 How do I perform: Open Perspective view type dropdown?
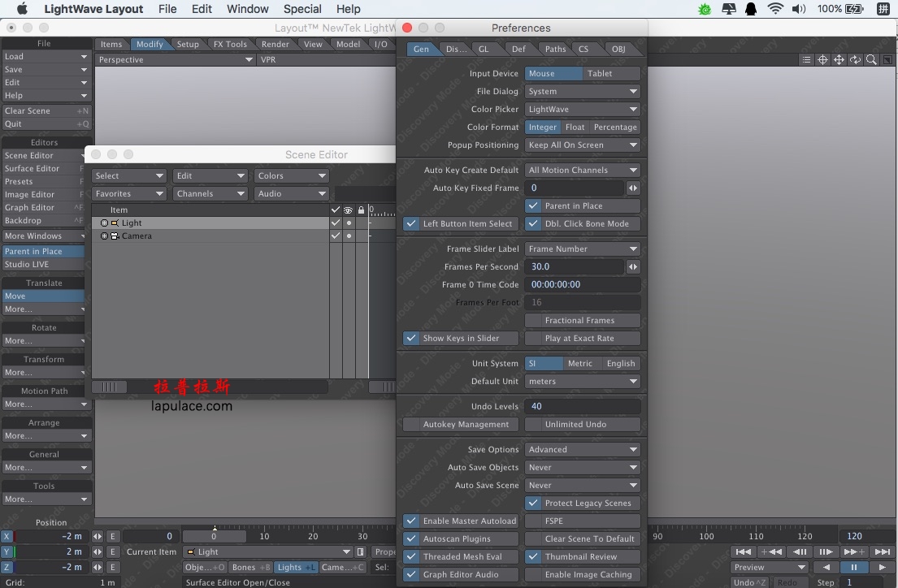click(176, 59)
